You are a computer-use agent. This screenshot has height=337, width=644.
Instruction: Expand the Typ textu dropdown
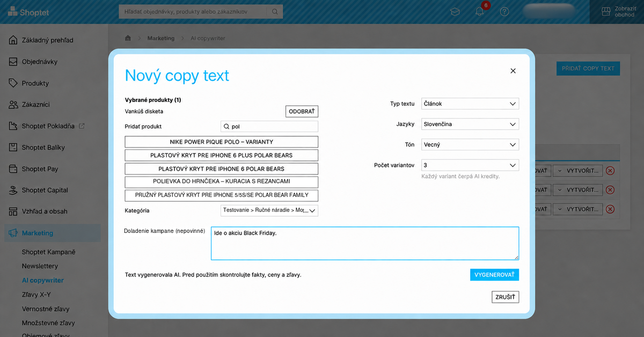point(470,104)
